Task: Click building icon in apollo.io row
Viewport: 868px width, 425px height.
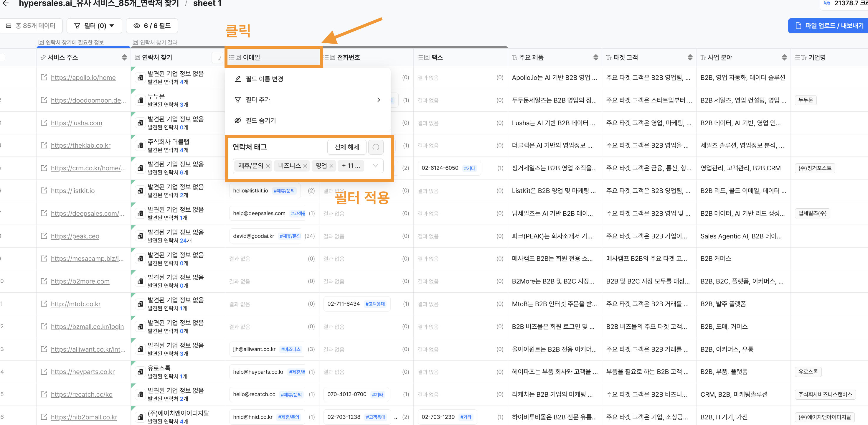Action: point(140,78)
